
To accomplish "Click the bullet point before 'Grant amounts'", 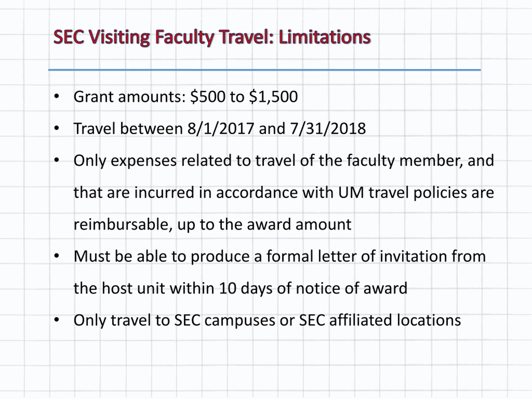I will point(57,96).
